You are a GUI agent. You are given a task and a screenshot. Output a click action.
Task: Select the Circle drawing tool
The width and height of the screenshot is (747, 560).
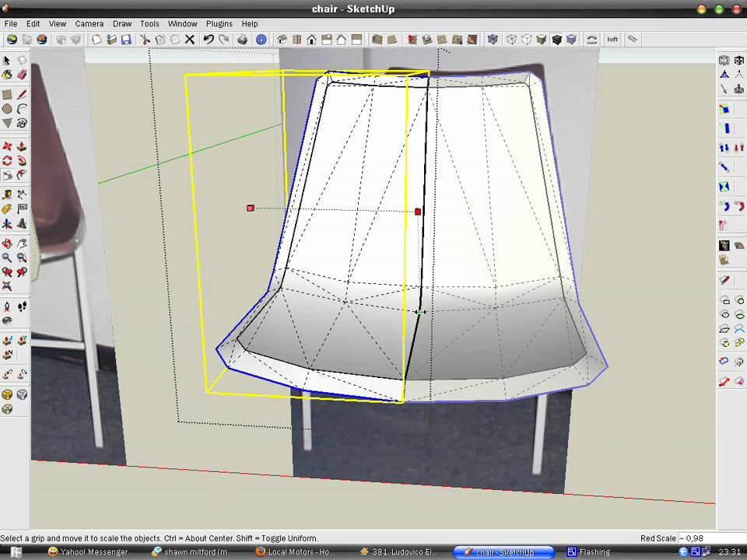click(7, 109)
